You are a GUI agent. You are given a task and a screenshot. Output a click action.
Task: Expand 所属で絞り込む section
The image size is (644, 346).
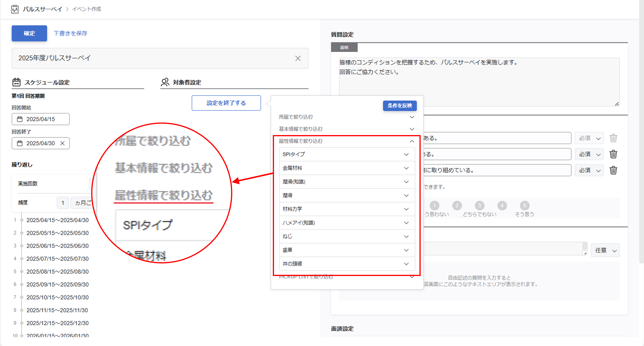pos(346,117)
